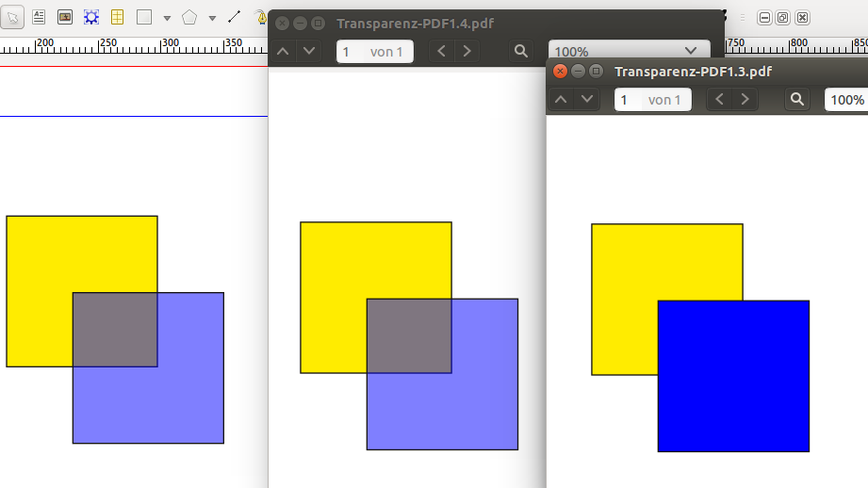The height and width of the screenshot is (488, 868).
Task: Choose the Insert Line tool
Action: tap(235, 17)
